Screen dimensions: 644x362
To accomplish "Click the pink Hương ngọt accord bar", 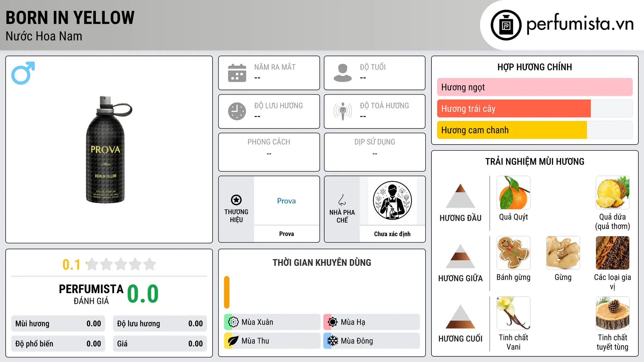I will point(535,87).
